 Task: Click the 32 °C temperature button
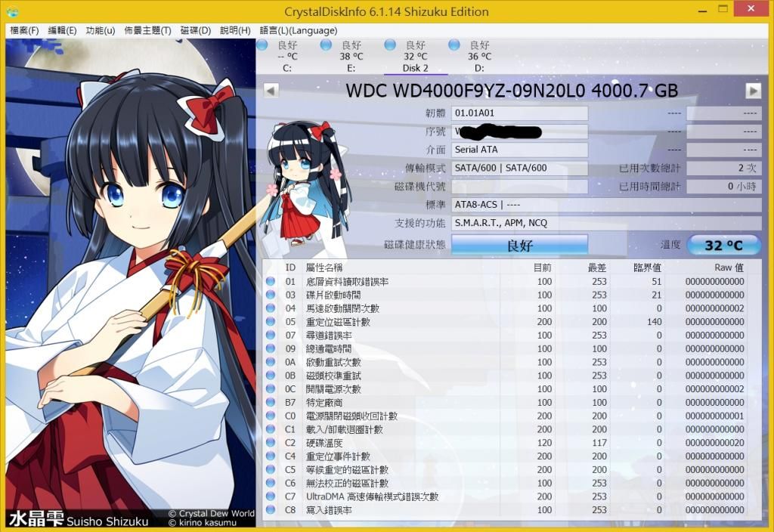point(723,245)
